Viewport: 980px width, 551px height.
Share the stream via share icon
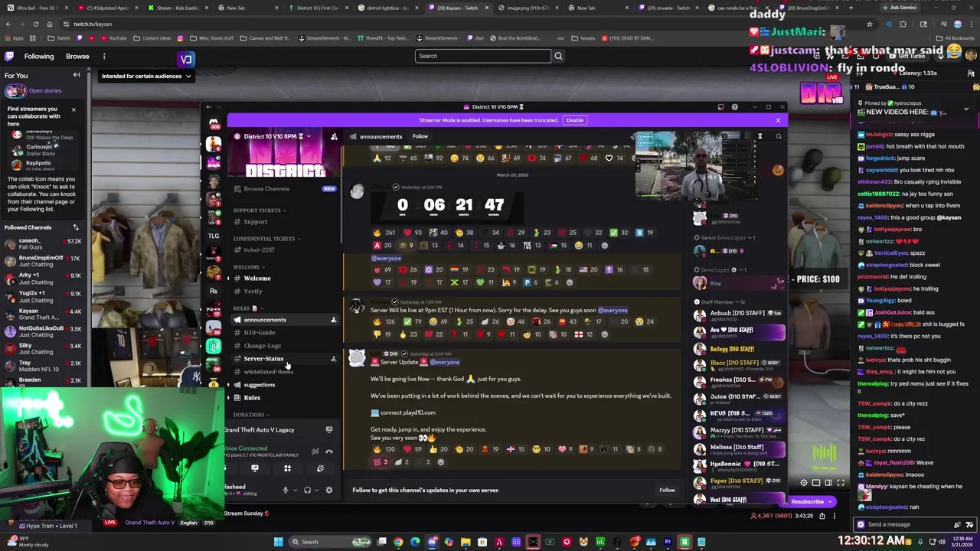tap(822, 516)
